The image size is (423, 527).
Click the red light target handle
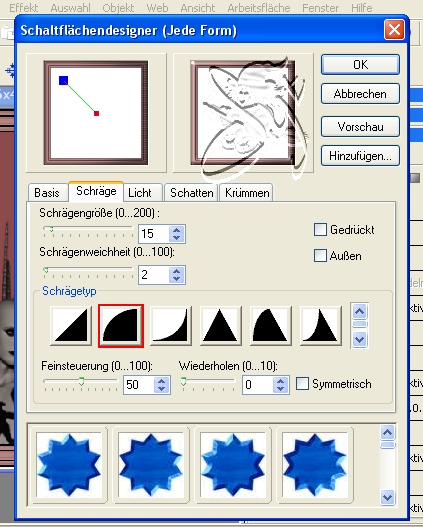tap(96, 114)
